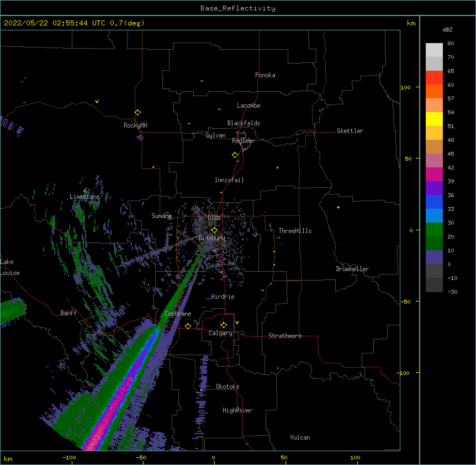Image resolution: width=476 pixels, height=465 pixels.
Task: Click the dBZ legend heading
Action: pyautogui.click(x=447, y=29)
